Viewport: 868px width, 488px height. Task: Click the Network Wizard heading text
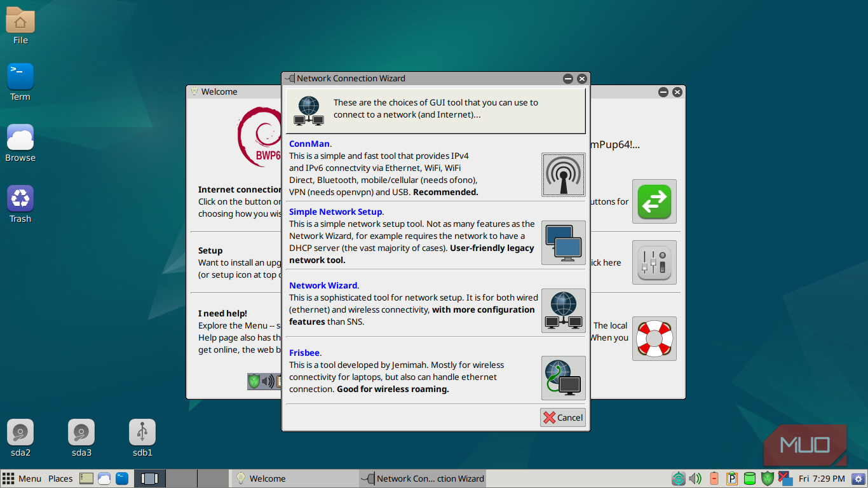tap(323, 285)
